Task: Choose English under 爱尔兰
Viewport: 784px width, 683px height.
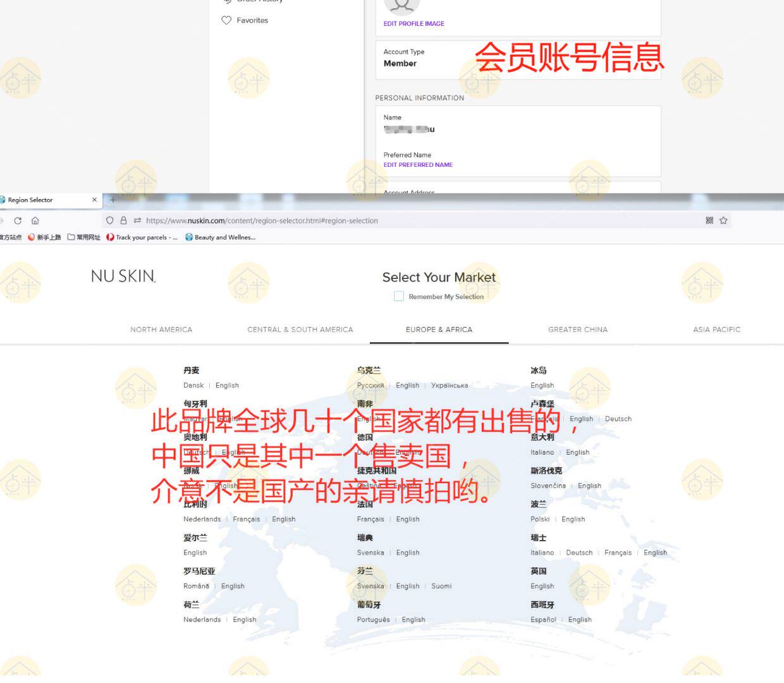Action: coord(195,553)
